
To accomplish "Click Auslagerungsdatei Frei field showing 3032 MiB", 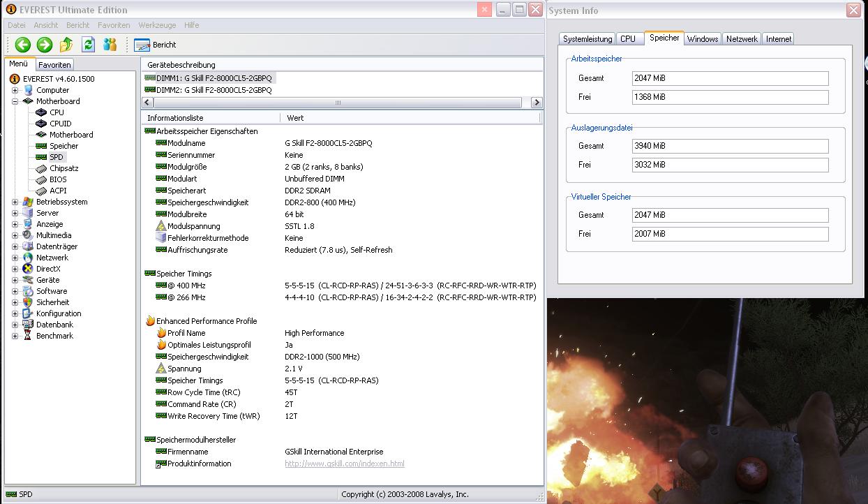I will 731,165.
